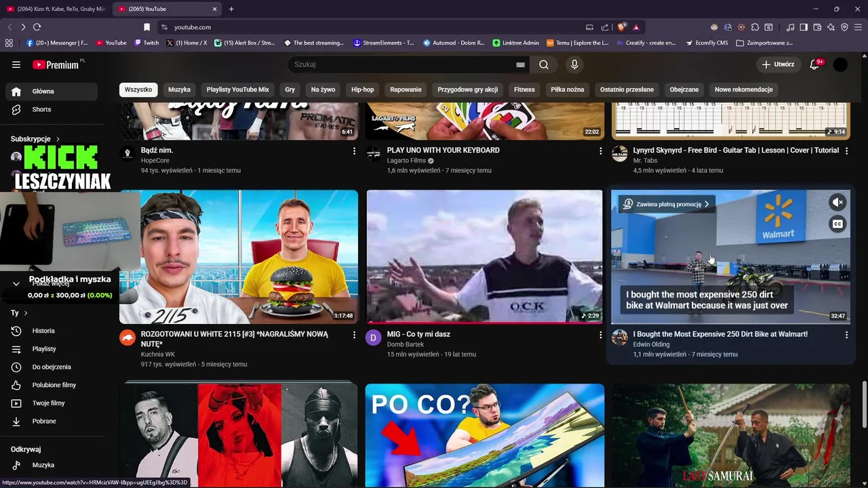Open more options for Bądź nim. video
Viewport: 868px width, 488px height.
(x=354, y=150)
